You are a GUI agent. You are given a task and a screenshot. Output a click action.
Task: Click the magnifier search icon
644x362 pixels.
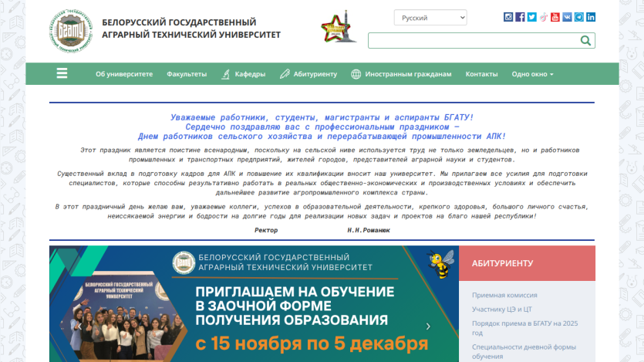tap(585, 40)
